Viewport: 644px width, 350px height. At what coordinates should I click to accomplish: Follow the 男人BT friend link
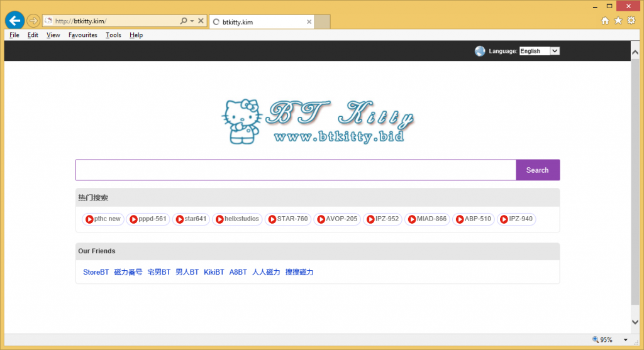coord(187,272)
